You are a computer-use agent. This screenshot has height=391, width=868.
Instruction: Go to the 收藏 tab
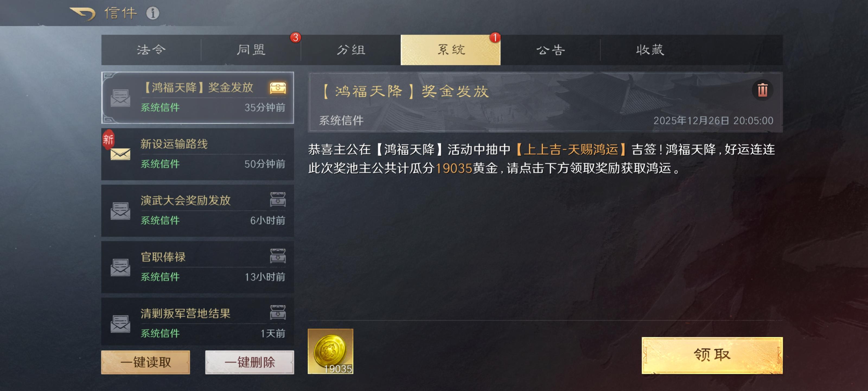(x=650, y=50)
